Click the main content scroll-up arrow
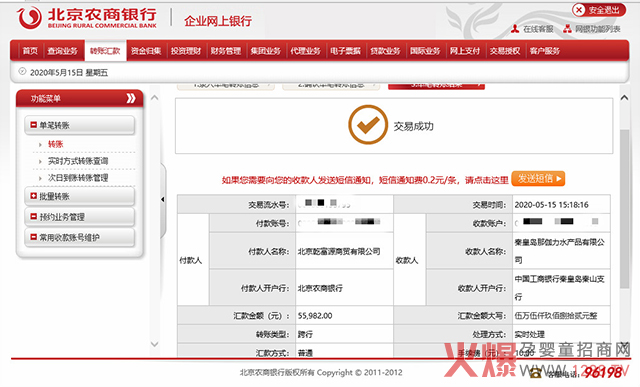Viewport: 640px width, 387px height. point(624,97)
